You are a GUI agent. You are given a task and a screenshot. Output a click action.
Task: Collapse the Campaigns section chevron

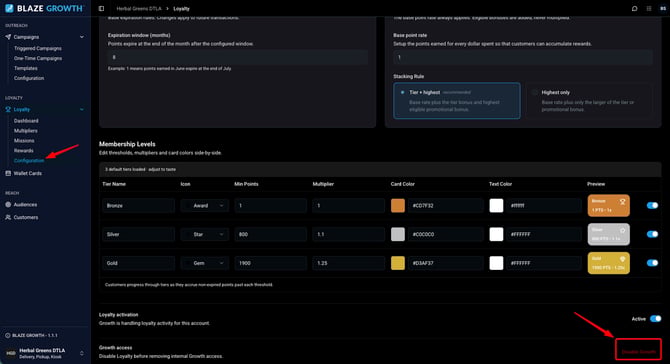tap(82, 37)
